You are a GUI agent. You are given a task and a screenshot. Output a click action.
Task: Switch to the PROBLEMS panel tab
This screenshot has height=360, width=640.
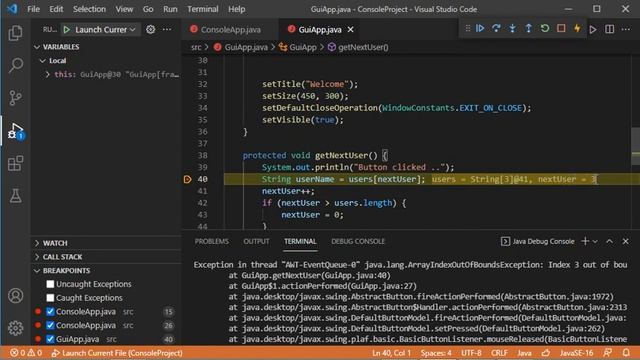pyautogui.click(x=211, y=241)
